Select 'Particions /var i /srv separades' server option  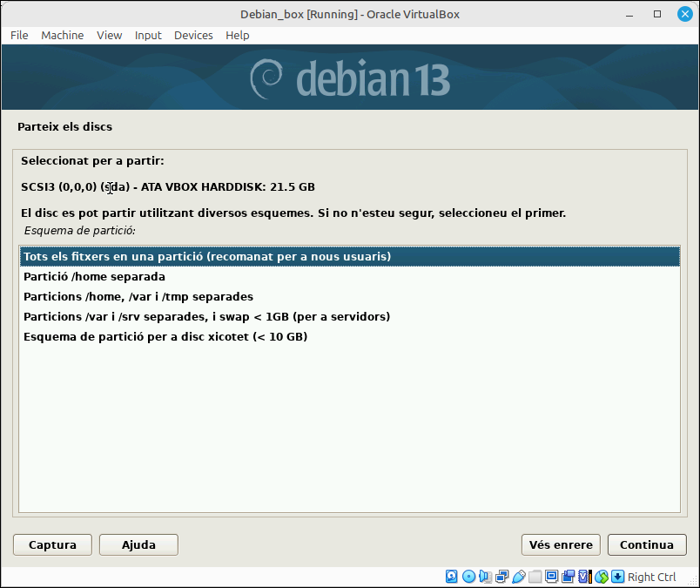click(349, 316)
